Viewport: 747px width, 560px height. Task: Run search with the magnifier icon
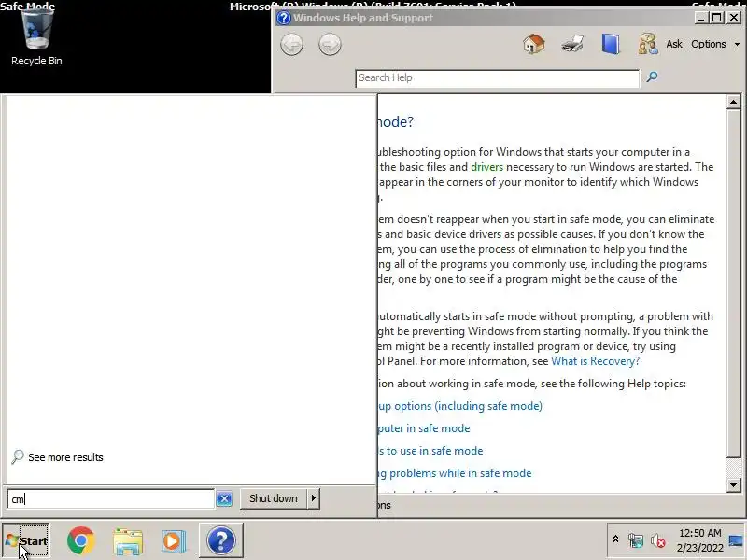(652, 77)
